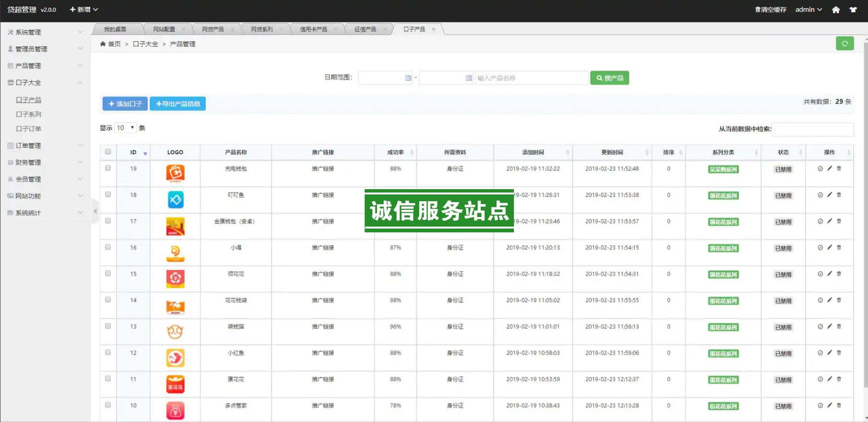The image size is (868, 422).
Task: Open the rows-per-page dropdown showing 10
Action: (125, 128)
